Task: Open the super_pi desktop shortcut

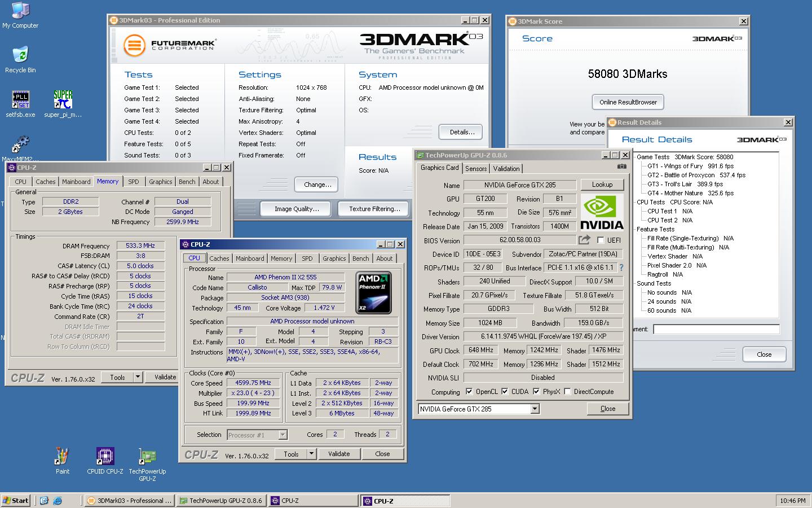Action: click(63, 100)
